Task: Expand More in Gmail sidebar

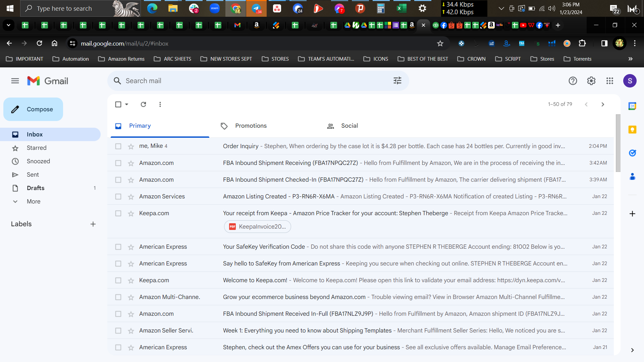Action: click(x=34, y=201)
